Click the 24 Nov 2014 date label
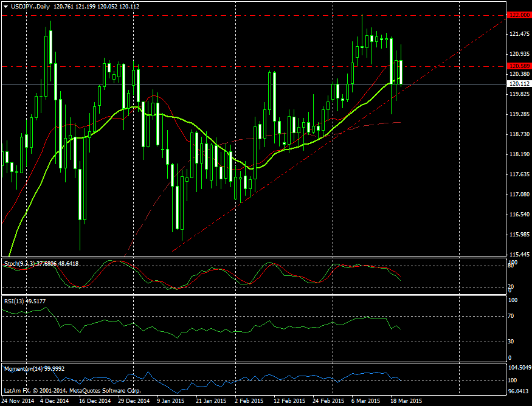Screen dimensions: 532x406 pos(18,401)
